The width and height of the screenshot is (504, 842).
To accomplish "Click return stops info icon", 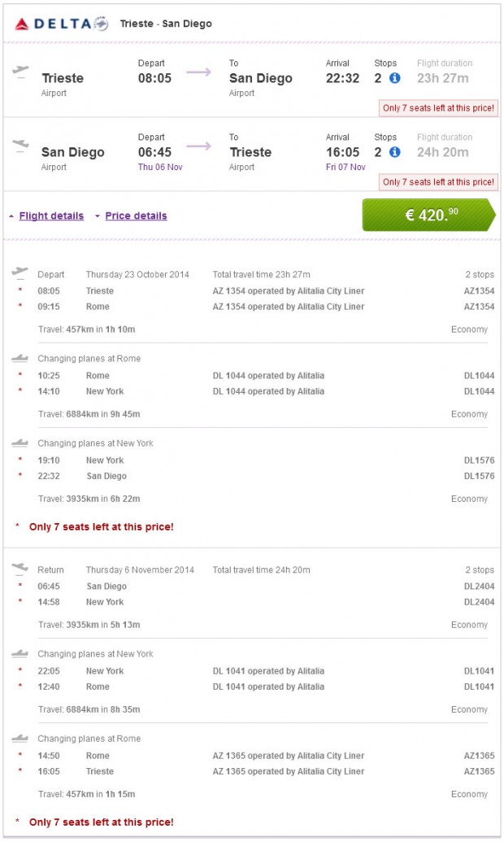I will pyautogui.click(x=394, y=151).
